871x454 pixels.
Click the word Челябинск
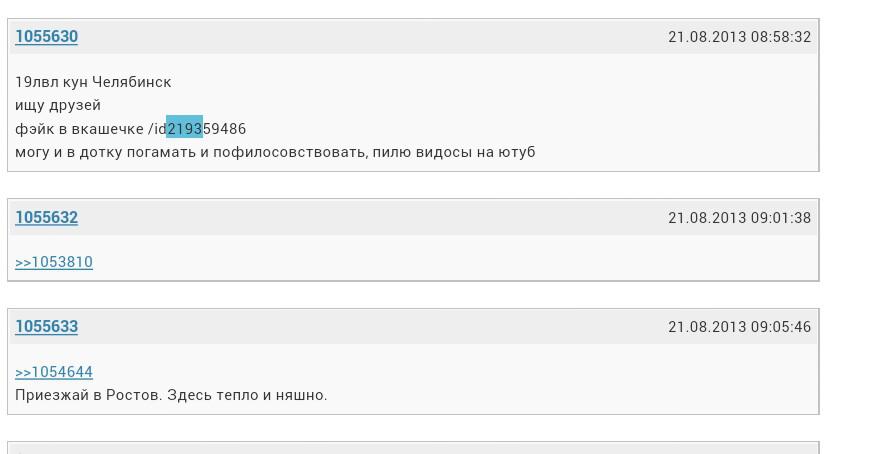click(x=131, y=82)
